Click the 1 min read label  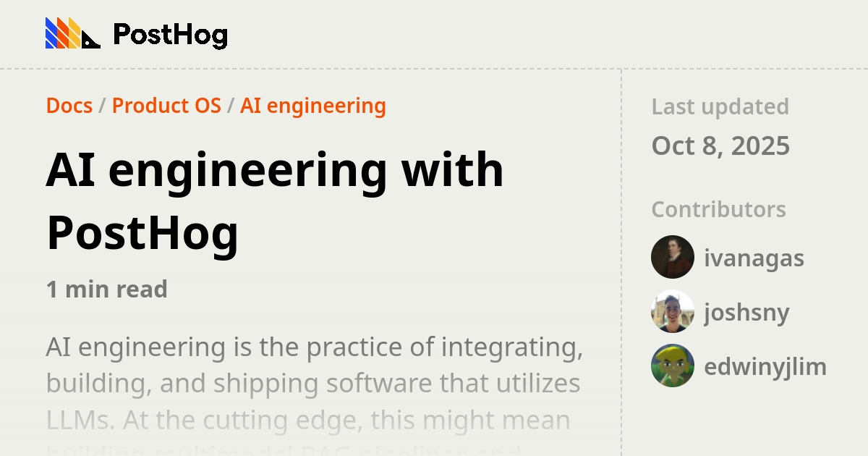pyautogui.click(x=106, y=289)
